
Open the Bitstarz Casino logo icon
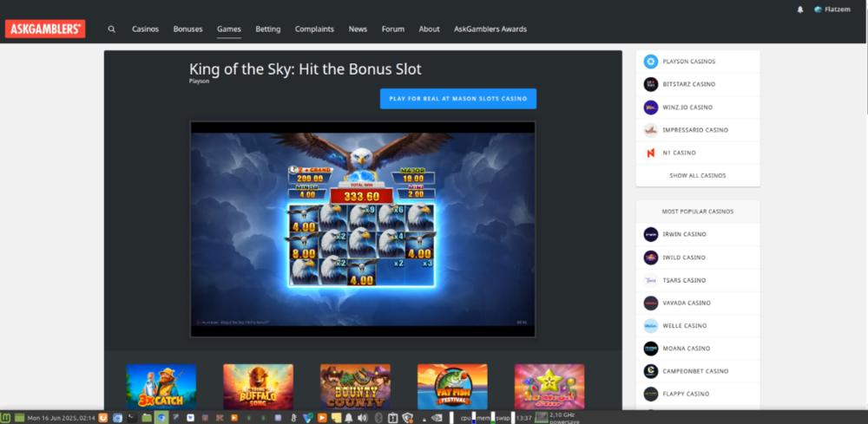(651, 84)
